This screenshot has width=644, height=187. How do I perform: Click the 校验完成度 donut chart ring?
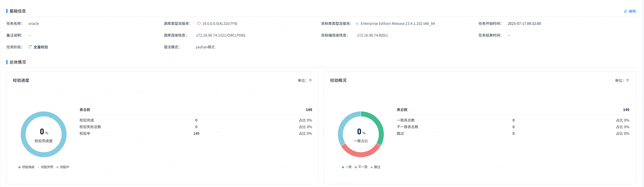(x=44, y=114)
